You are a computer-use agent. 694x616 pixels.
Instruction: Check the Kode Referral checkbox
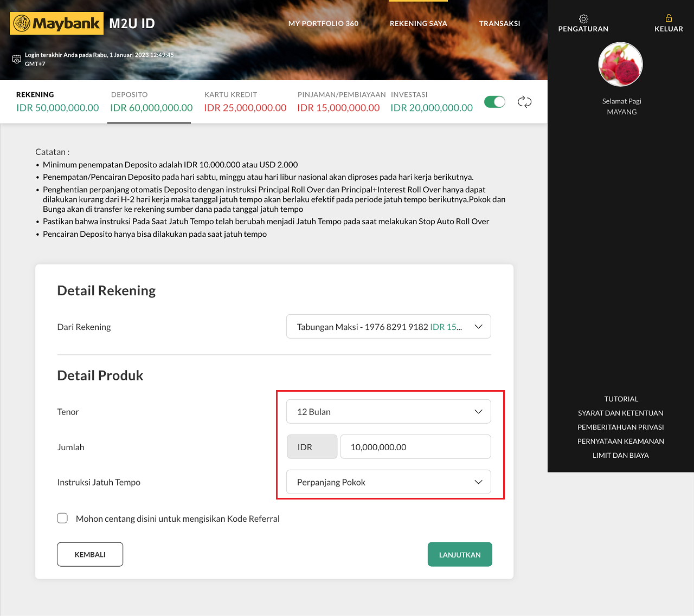tap(62, 518)
